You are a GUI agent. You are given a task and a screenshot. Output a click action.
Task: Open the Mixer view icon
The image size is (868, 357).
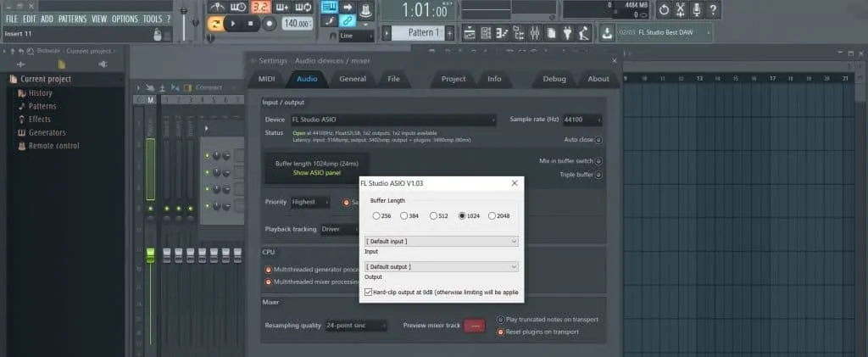pyautogui.click(x=535, y=33)
